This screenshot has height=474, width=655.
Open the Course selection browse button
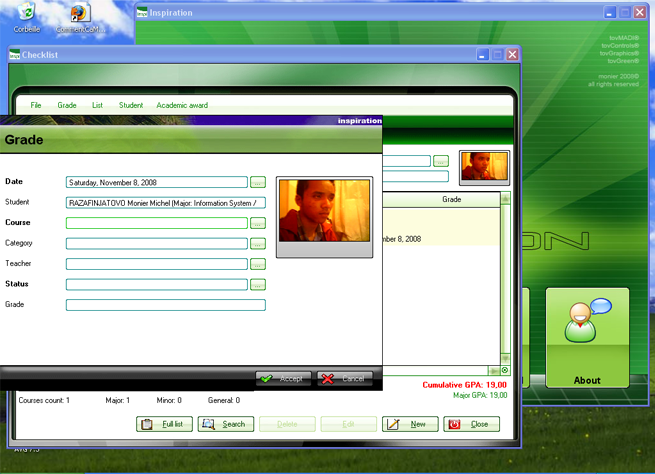258,223
